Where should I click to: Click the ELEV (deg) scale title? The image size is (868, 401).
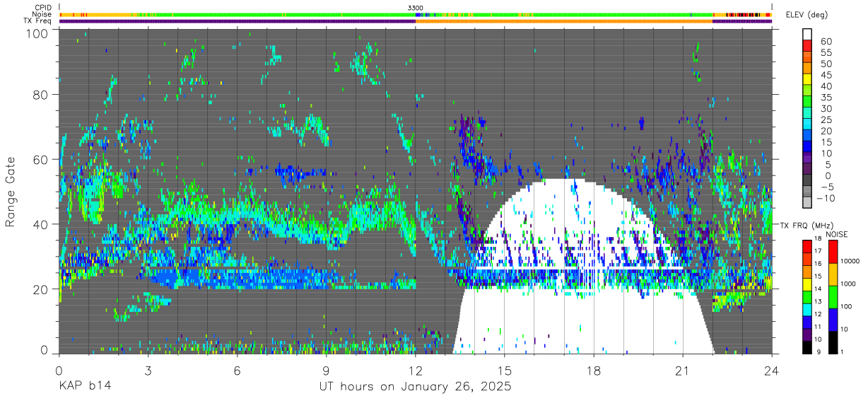pyautogui.click(x=807, y=14)
